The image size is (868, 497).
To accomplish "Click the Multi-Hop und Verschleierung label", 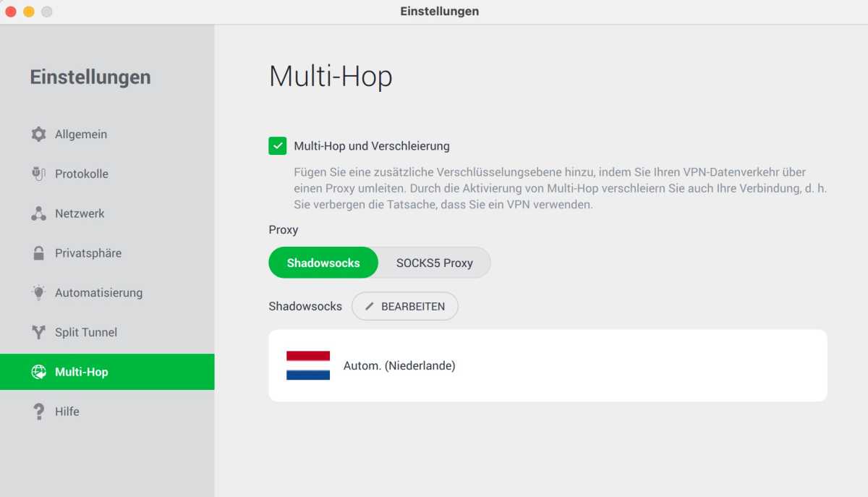I will [x=371, y=146].
